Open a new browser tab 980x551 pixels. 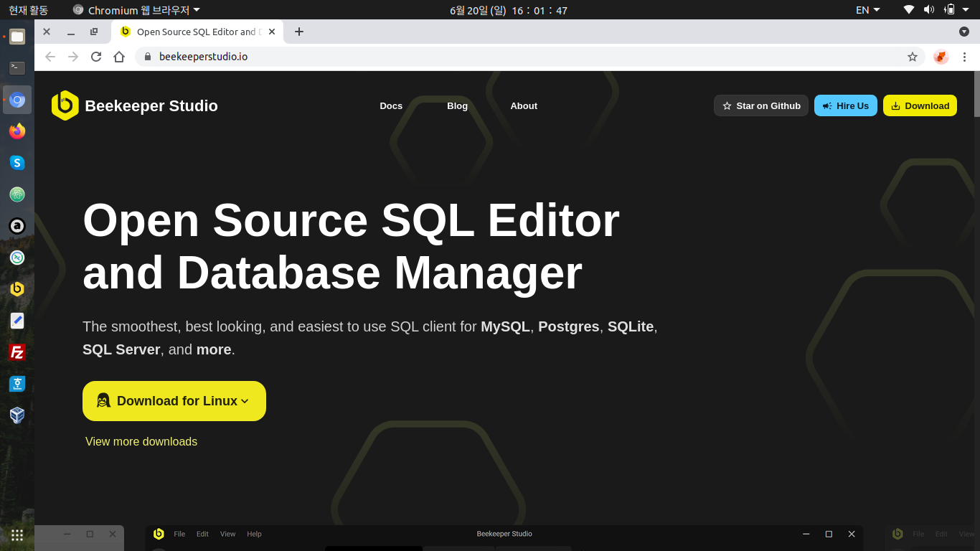point(299,32)
